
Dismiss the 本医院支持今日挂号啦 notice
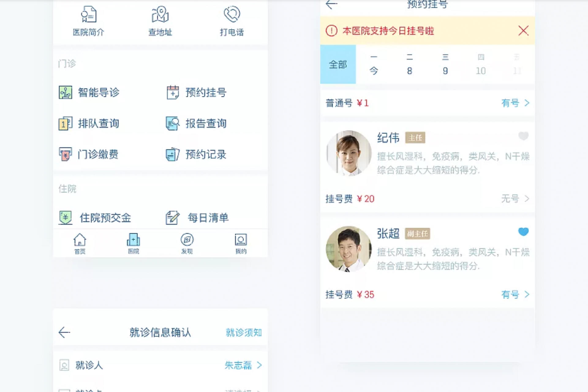(x=523, y=31)
